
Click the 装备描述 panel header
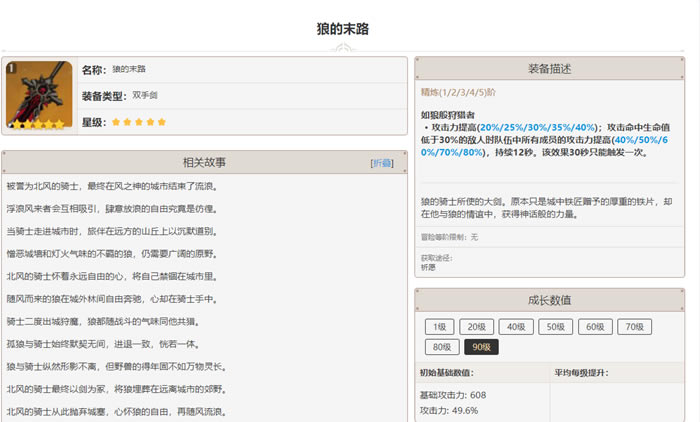point(550,69)
